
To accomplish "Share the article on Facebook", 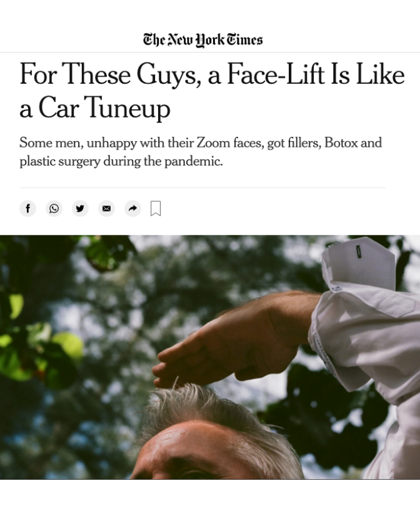I will [27, 209].
